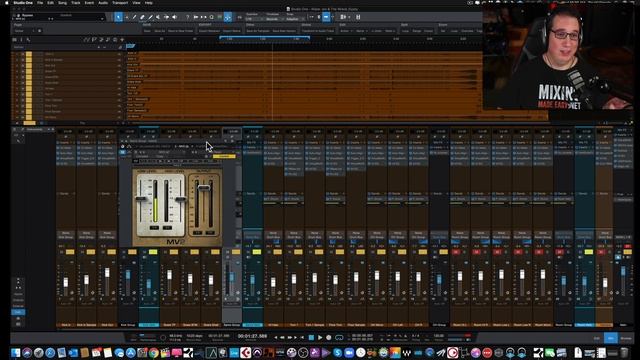Select the Listen speaker tool
The width and height of the screenshot is (640, 360).
pyautogui.click(x=174, y=17)
